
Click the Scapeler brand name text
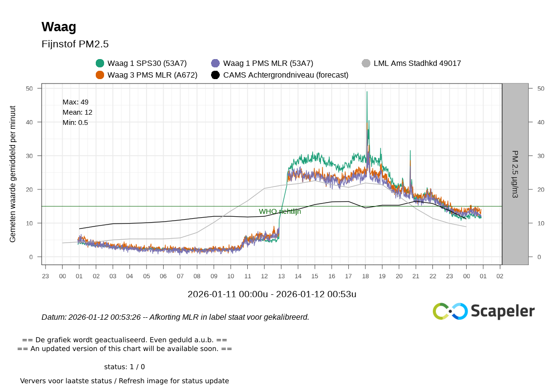click(x=503, y=311)
